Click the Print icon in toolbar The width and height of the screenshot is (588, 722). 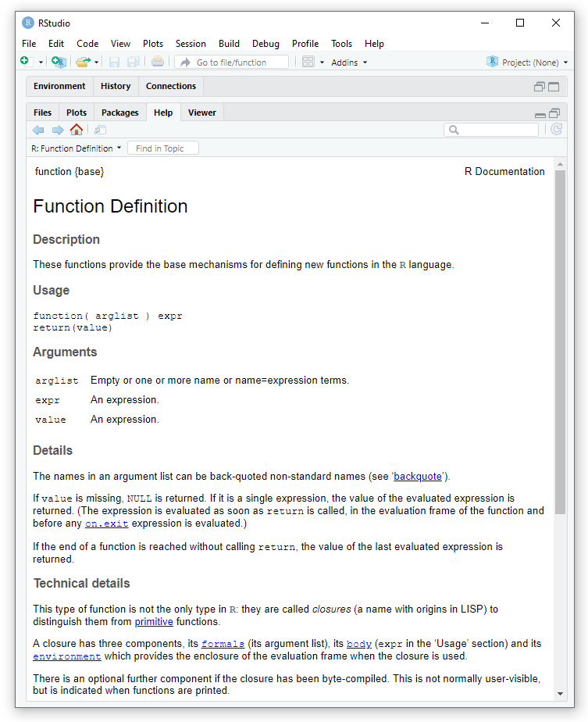[158, 62]
